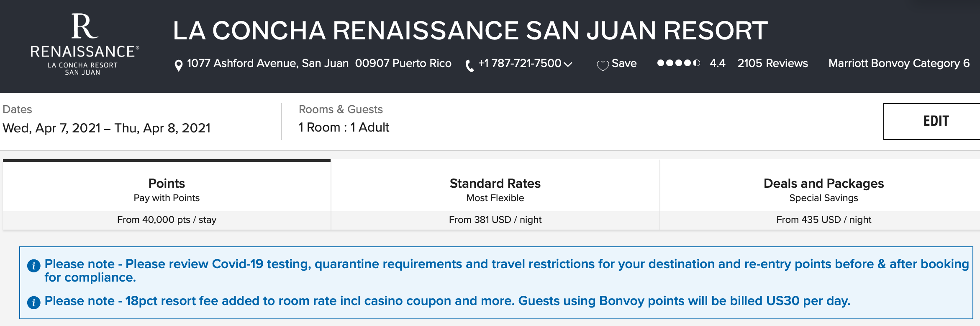Screen dimensions: 980x326
Task: Click the resort fee notice info icon
Action: coord(34,303)
